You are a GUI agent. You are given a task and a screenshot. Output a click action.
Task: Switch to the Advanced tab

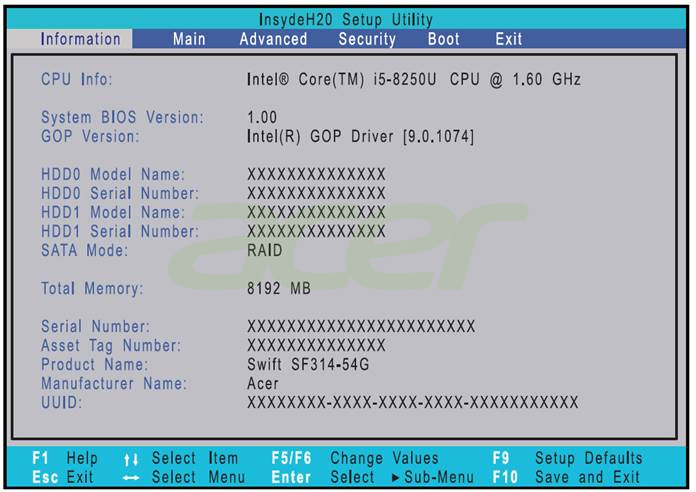(273, 39)
